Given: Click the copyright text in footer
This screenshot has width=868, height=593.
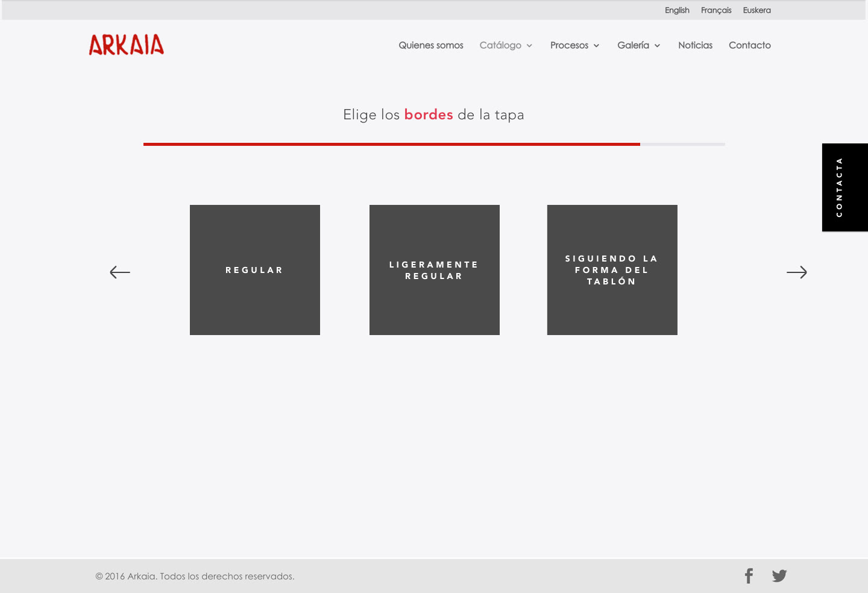Looking at the screenshot, I should click(x=195, y=576).
